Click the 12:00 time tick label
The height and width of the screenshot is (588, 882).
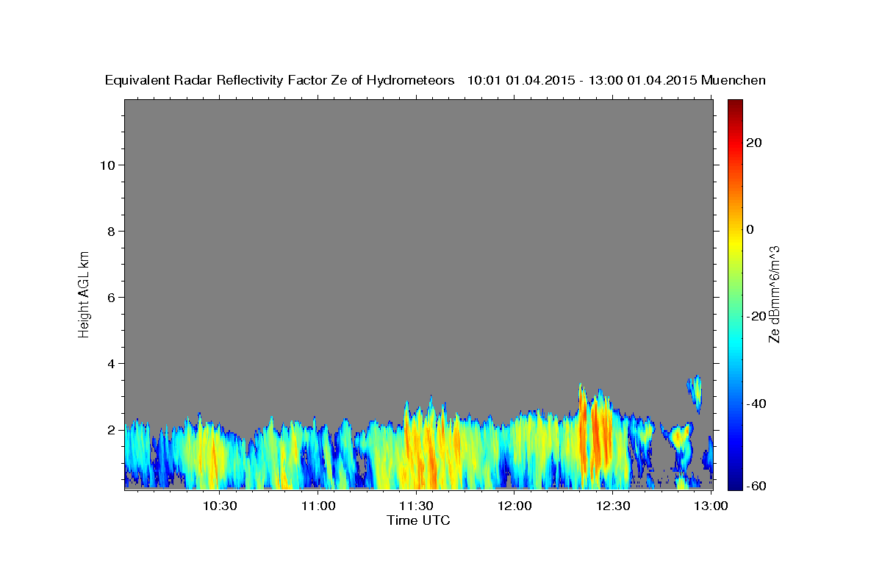tap(514, 506)
